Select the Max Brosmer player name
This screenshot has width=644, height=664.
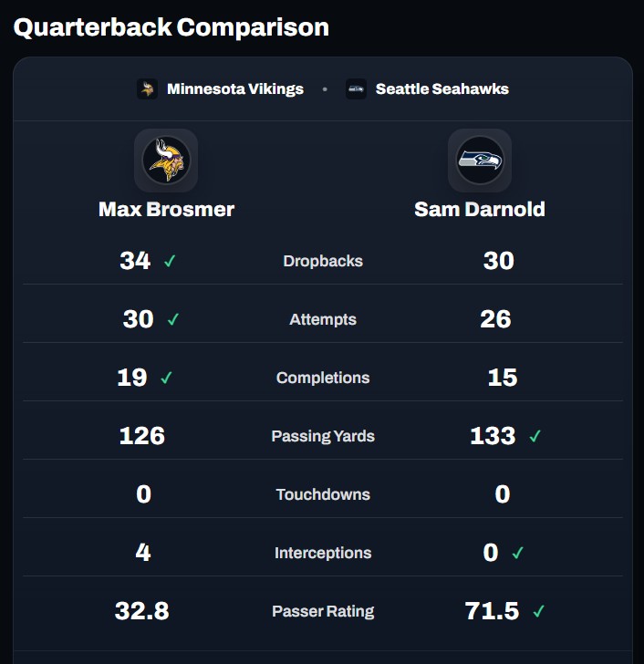click(166, 209)
